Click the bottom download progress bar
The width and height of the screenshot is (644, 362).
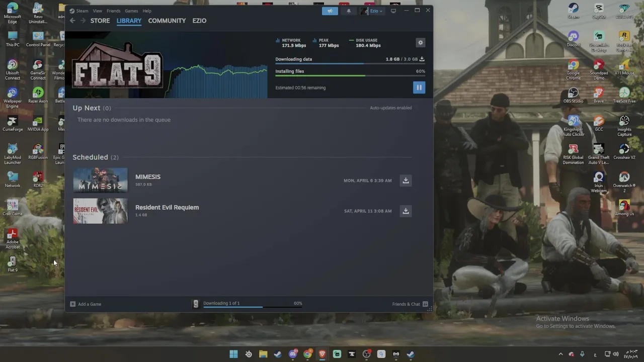click(x=253, y=307)
